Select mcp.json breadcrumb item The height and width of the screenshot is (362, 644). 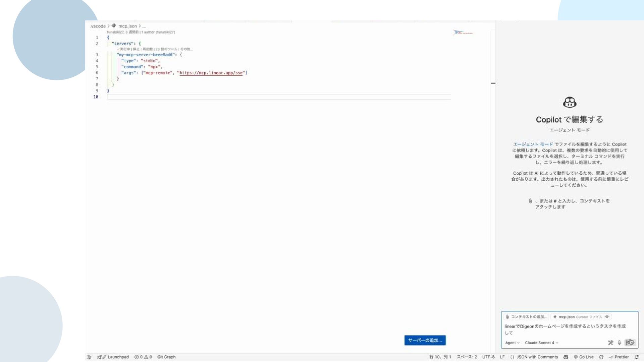click(x=124, y=26)
